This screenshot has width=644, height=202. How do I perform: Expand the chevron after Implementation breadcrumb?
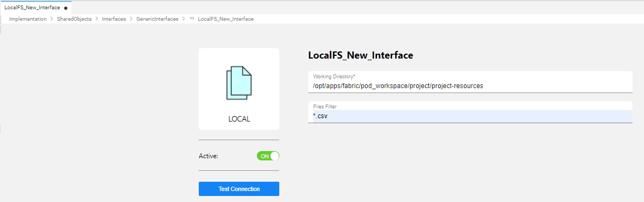point(51,19)
